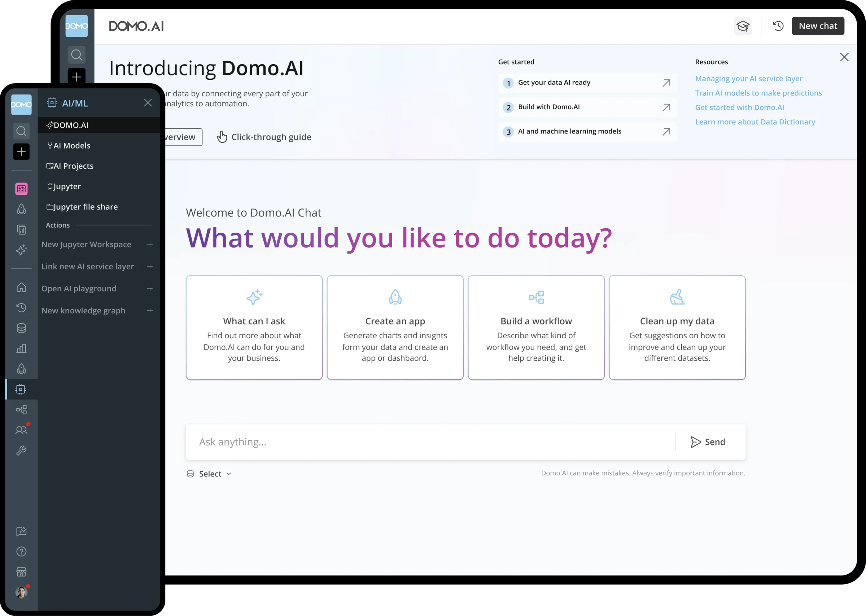Open the home icon in sidebar
866x616 pixels.
[21, 287]
